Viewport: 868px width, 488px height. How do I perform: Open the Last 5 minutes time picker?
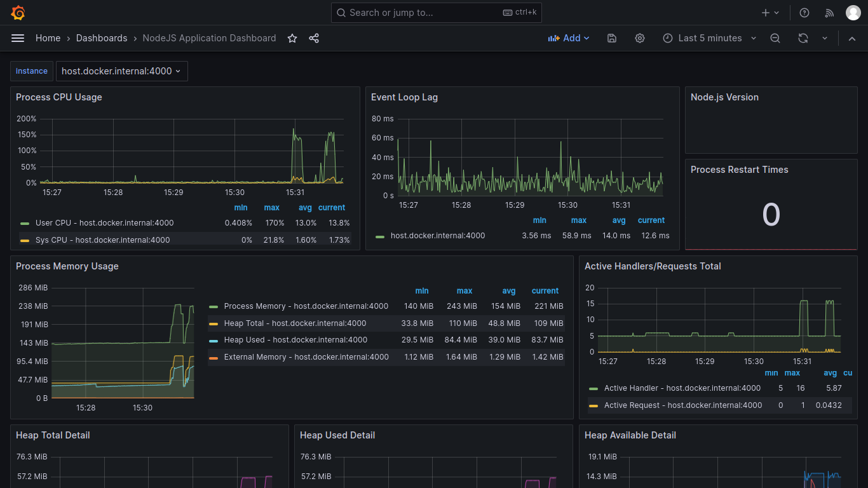[x=710, y=38]
